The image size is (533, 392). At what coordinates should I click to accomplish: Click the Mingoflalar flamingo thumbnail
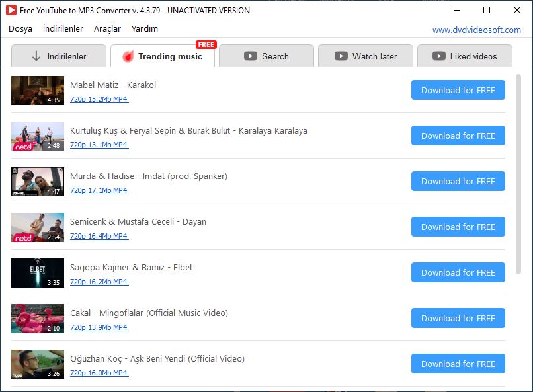(x=38, y=318)
